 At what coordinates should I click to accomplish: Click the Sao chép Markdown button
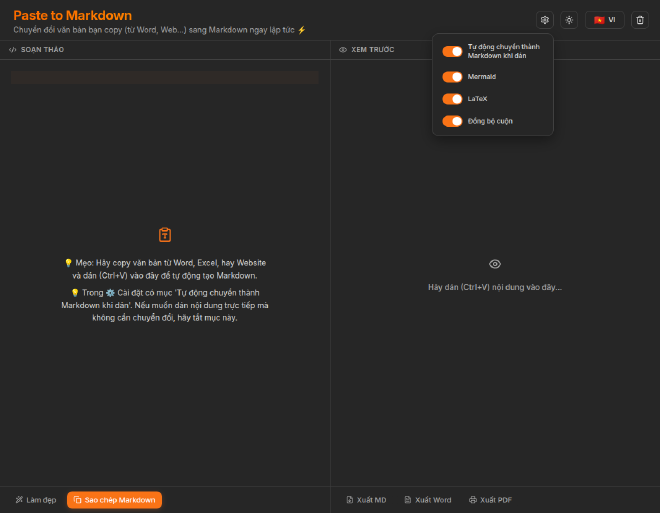point(114,500)
